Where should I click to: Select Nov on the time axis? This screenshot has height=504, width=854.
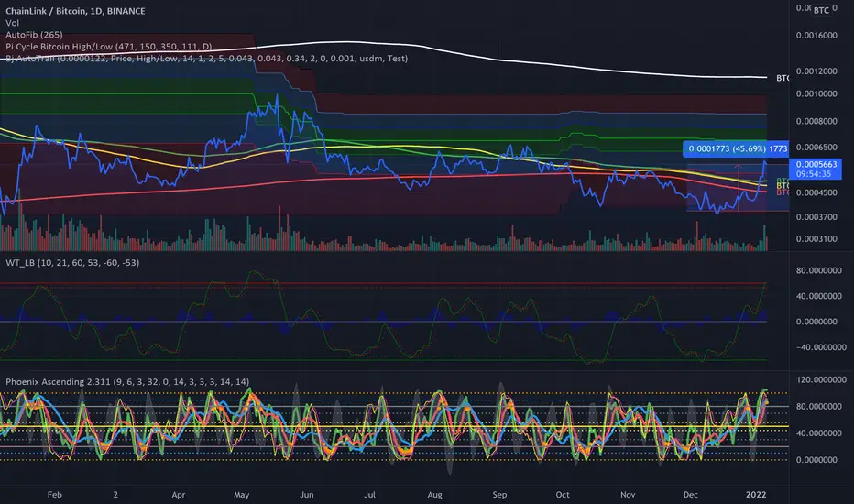pyautogui.click(x=628, y=495)
